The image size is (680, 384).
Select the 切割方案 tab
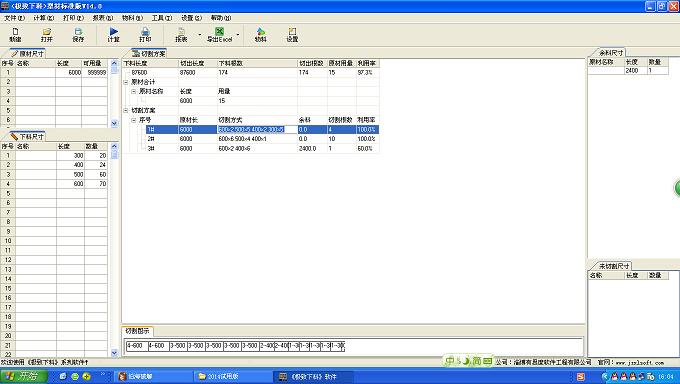click(149, 54)
